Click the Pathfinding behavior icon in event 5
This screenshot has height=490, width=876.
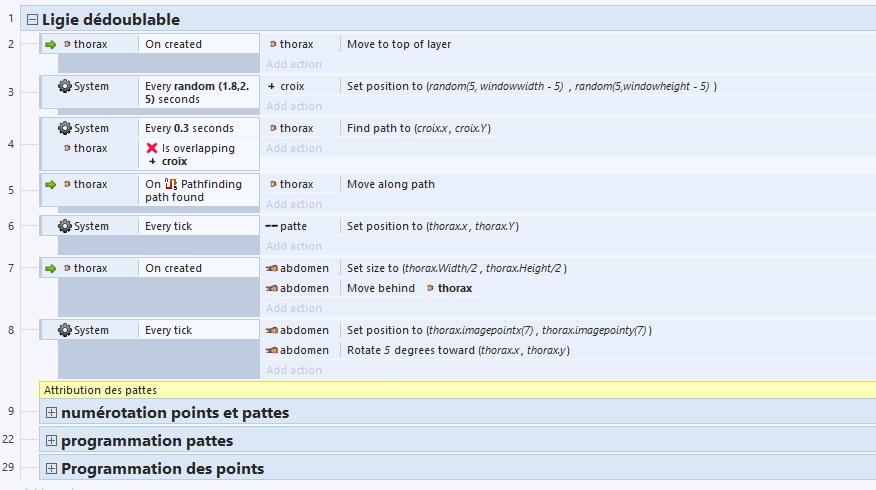171,184
